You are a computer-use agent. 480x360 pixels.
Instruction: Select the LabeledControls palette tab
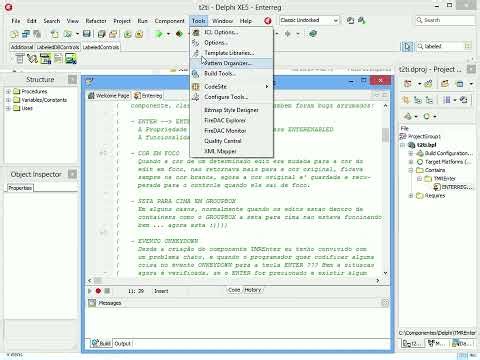click(101, 47)
